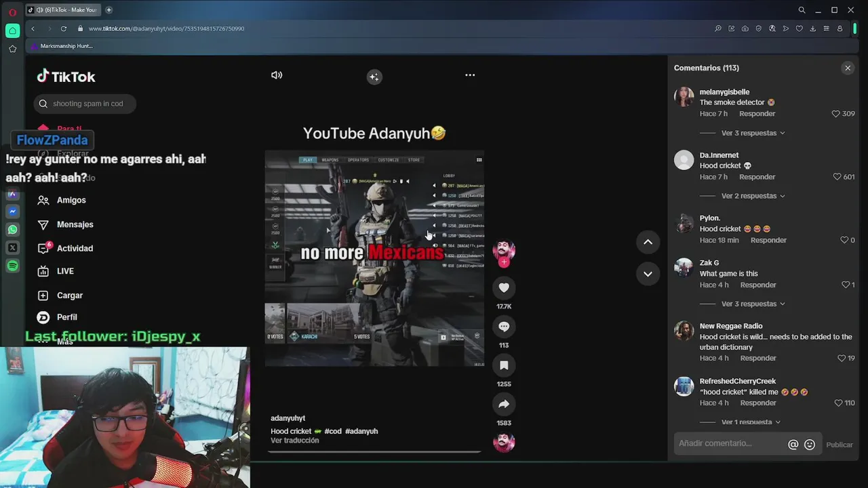Go to the previous video with the up chevron
868x488 pixels.
(x=648, y=242)
